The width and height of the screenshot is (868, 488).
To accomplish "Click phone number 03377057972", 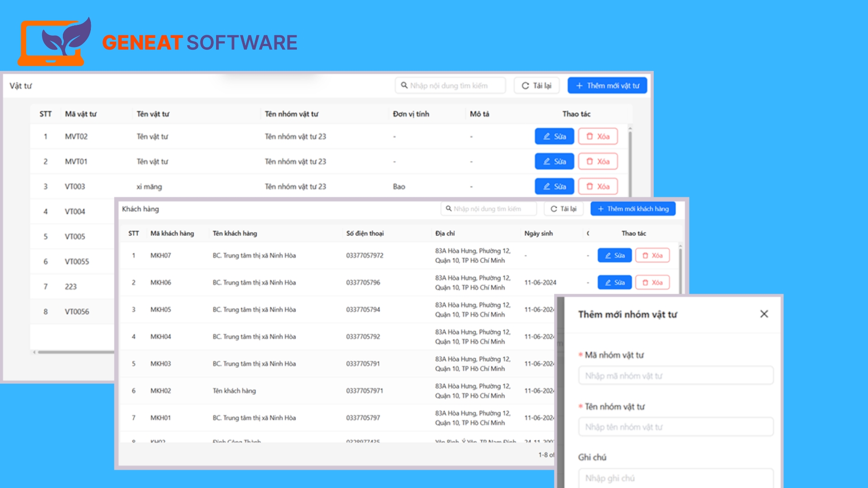I will [x=365, y=255].
